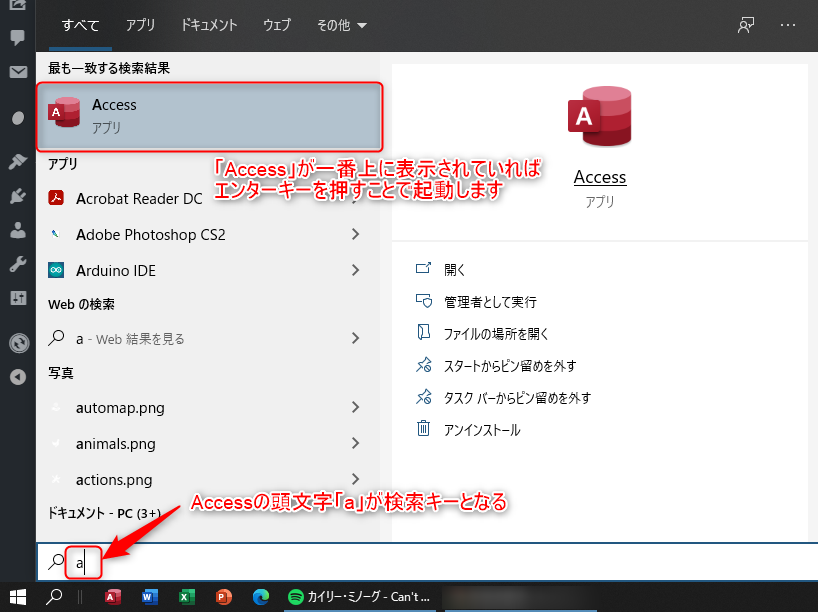Switch to the アプリ tab
The height and width of the screenshot is (612, 818).
coord(140,25)
